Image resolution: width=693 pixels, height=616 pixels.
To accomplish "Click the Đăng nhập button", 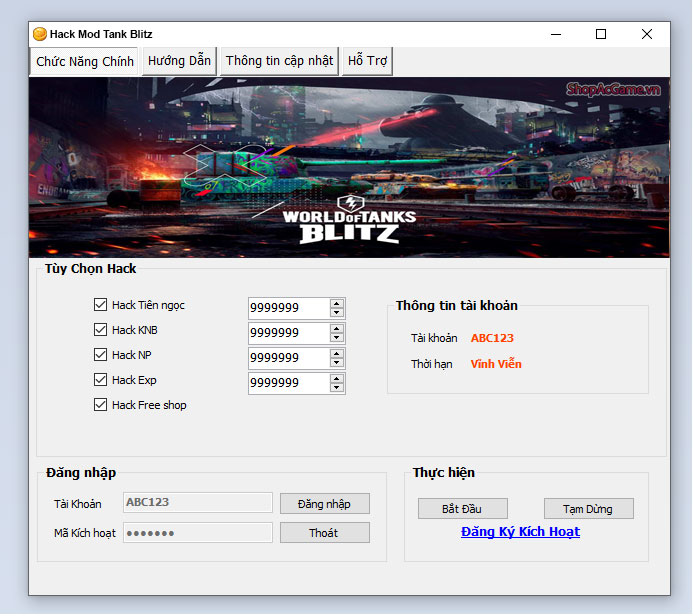I will (324, 504).
